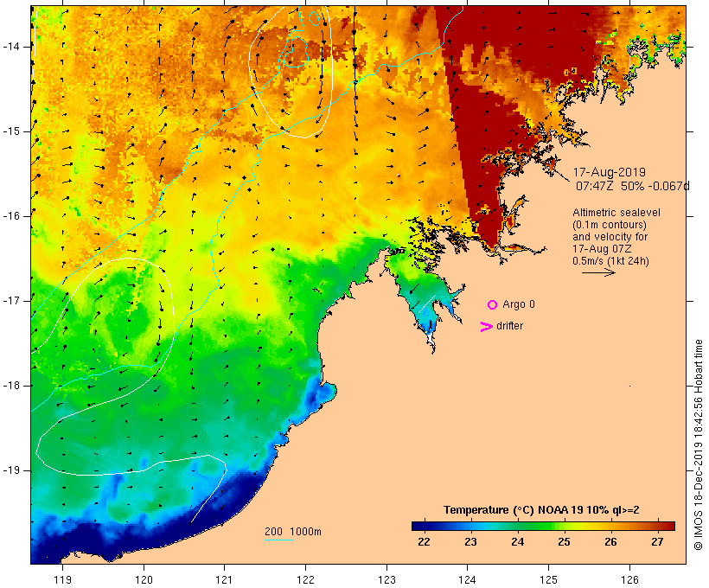Image resolution: width=709 pixels, height=588 pixels.
Task: Click the latitude axis label '-15'
Action: pyautogui.click(x=11, y=131)
